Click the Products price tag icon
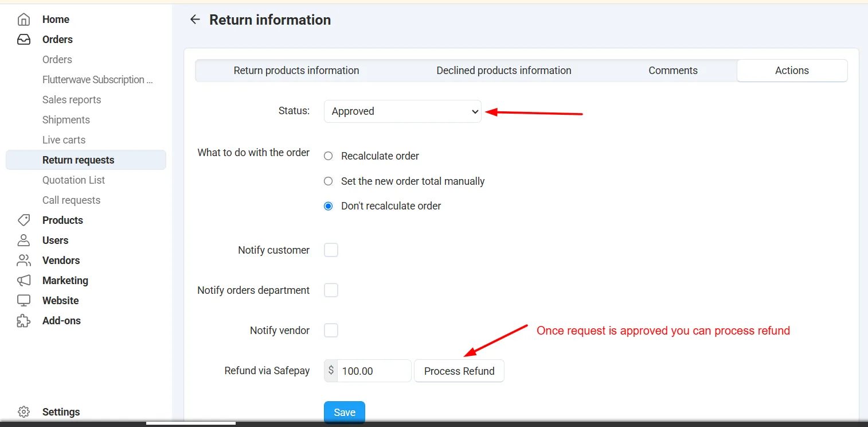Image resolution: width=868 pixels, height=427 pixels. 24,220
